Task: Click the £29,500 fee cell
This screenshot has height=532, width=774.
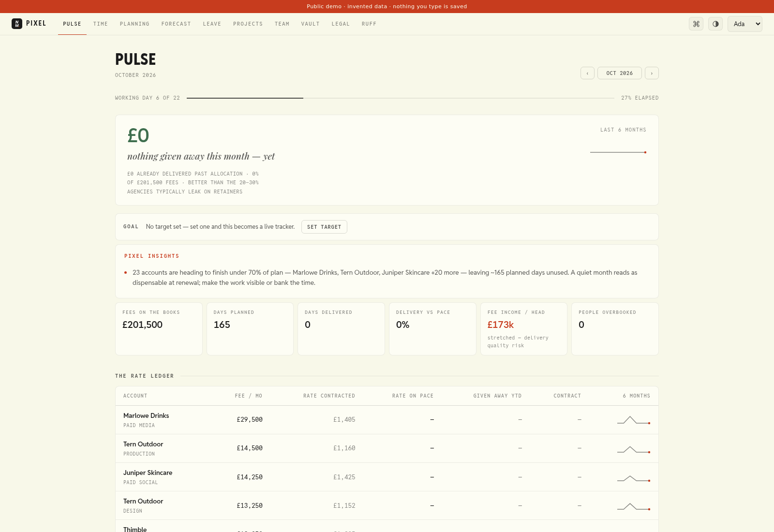Action: [250, 420]
